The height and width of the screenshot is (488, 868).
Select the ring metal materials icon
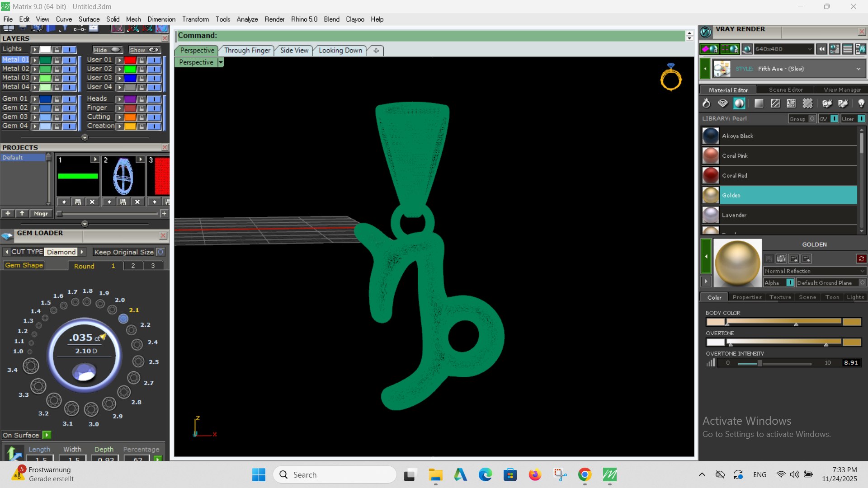[706, 103]
